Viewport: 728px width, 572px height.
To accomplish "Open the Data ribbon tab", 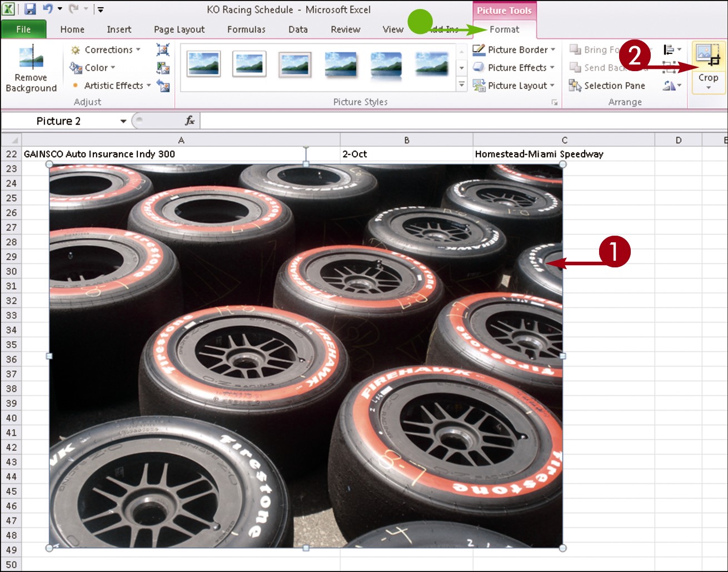I will click(x=298, y=29).
